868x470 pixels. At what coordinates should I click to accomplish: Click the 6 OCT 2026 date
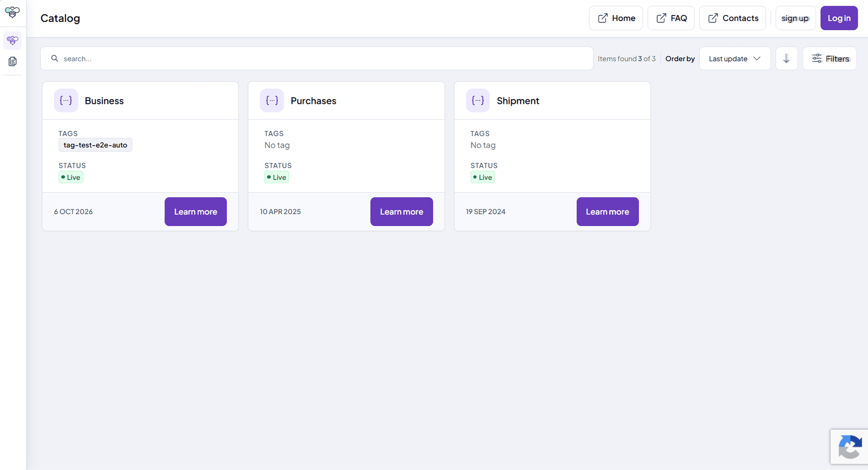(x=73, y=212)
